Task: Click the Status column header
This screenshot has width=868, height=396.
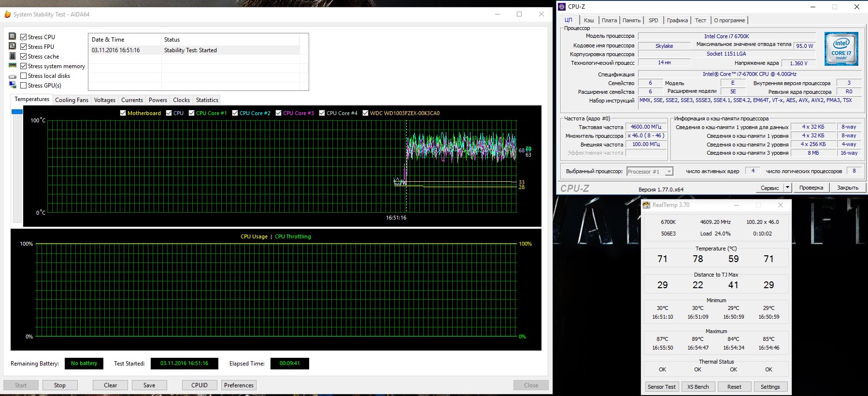Action: point(230,40)
